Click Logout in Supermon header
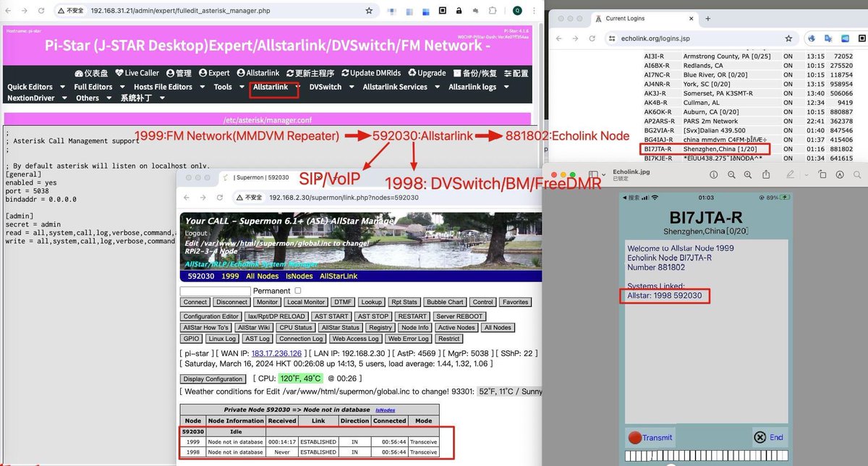 click(196, 234)
